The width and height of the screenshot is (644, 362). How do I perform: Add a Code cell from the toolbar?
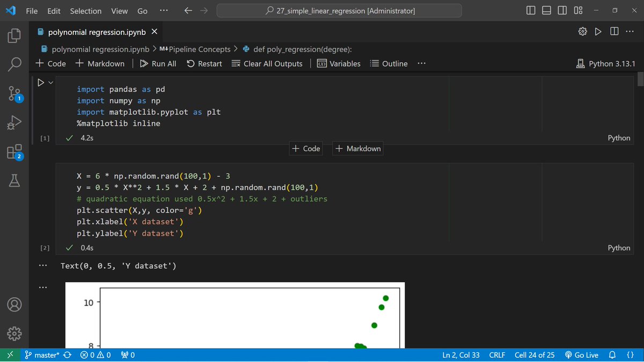(51, 63)
